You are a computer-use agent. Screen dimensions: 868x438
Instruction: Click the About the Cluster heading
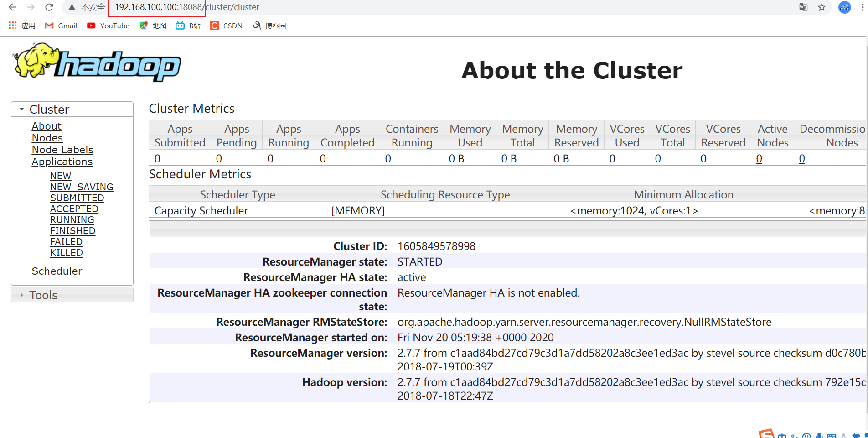[572, 70]
